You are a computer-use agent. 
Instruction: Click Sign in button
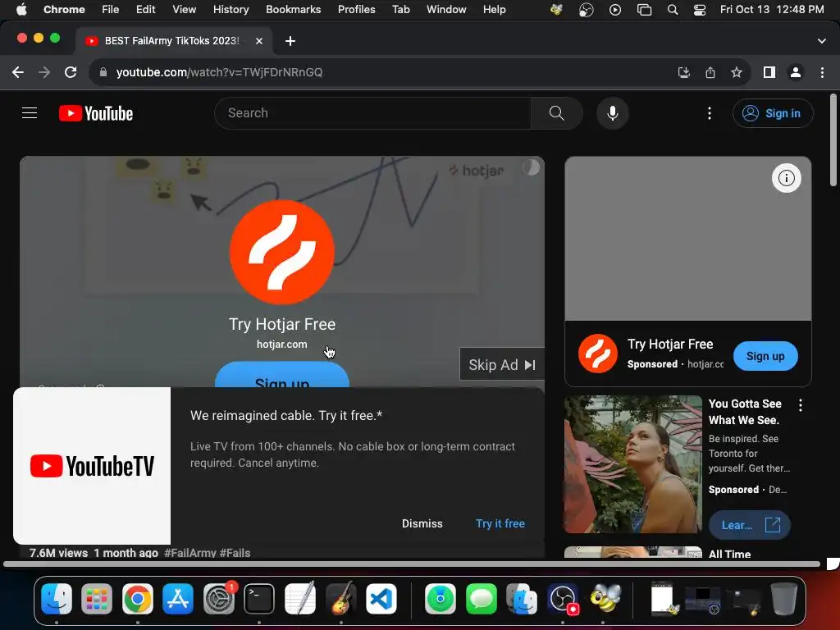point(773,113)
